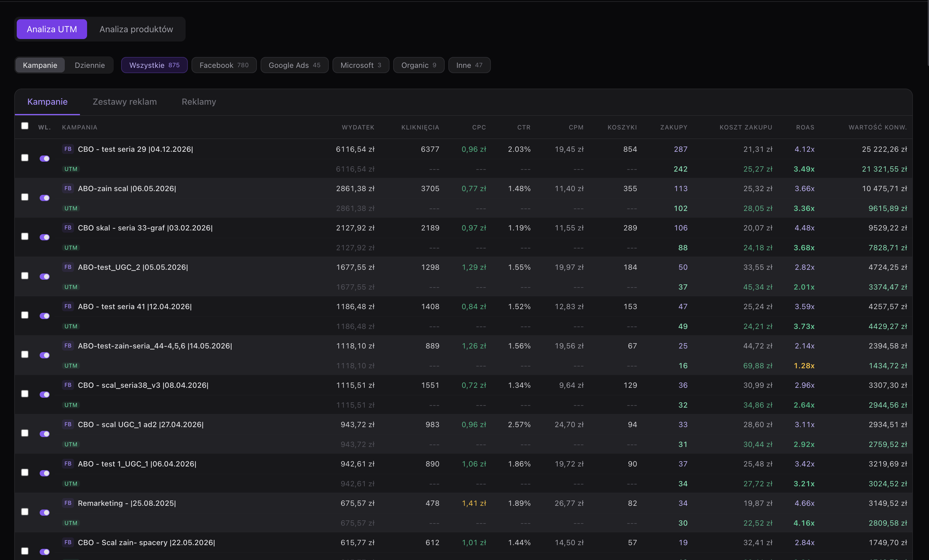Click FB badge next to Remarketing campaign
This screenshot has height=560, width=929.
(x=68, y=503)
